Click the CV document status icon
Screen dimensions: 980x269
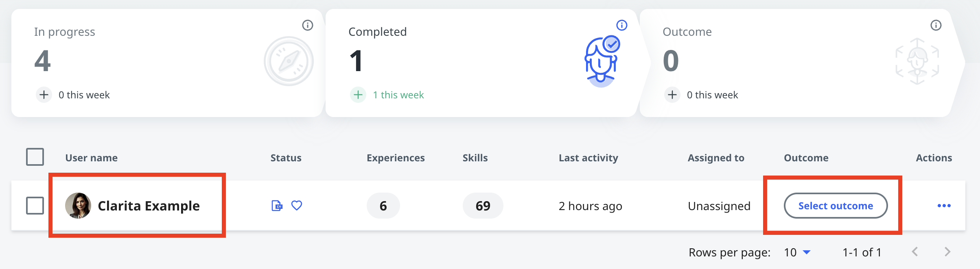tap(277, 206)
